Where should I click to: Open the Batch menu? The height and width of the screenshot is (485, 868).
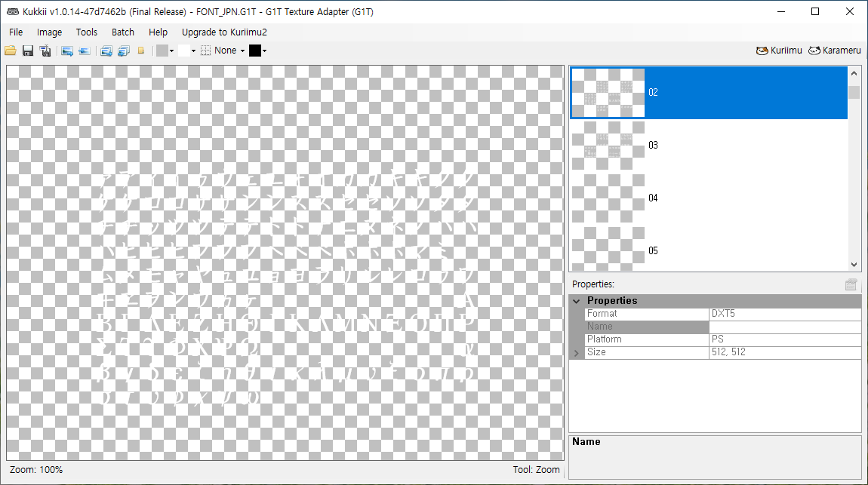[123, 32]
